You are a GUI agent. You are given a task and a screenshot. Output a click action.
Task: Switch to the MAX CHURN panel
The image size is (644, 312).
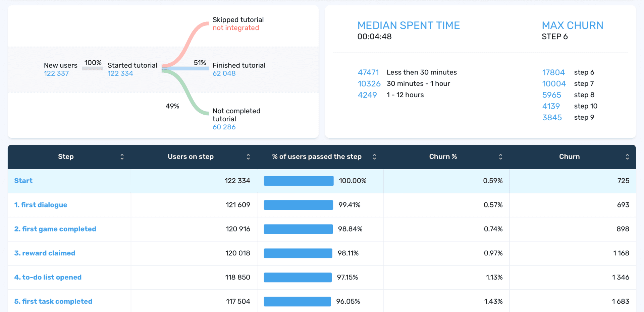(x=572, y=25)
